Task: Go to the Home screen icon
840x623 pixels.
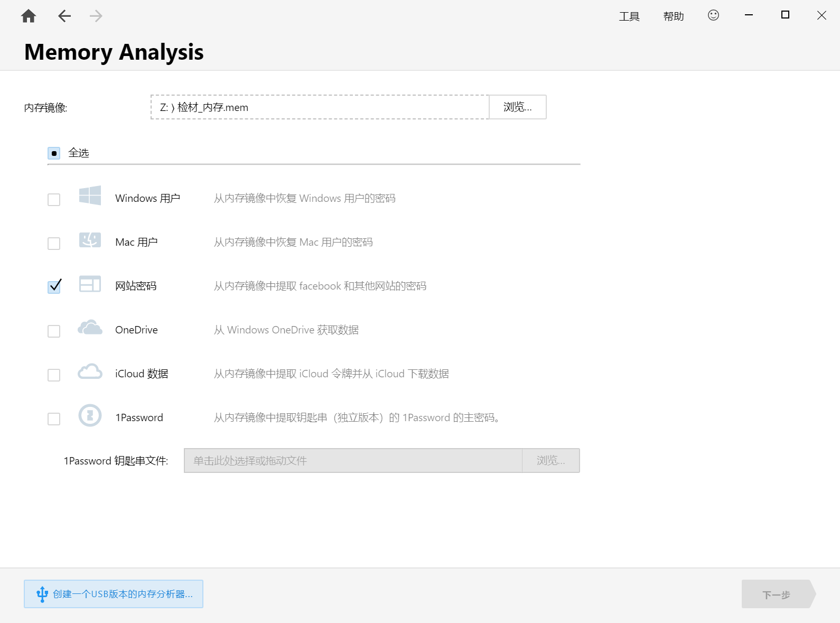Action: [x=29, y=16]
